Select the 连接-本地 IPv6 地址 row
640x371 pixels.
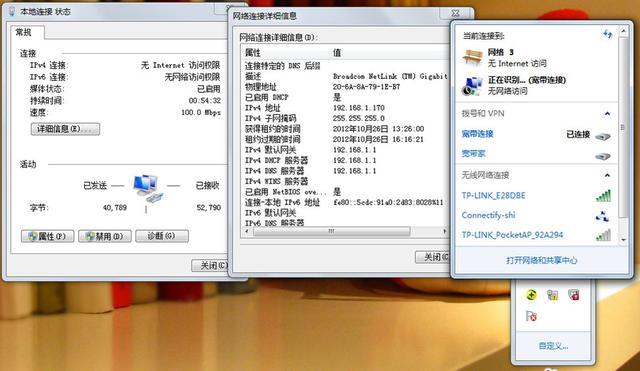(345, 202)
